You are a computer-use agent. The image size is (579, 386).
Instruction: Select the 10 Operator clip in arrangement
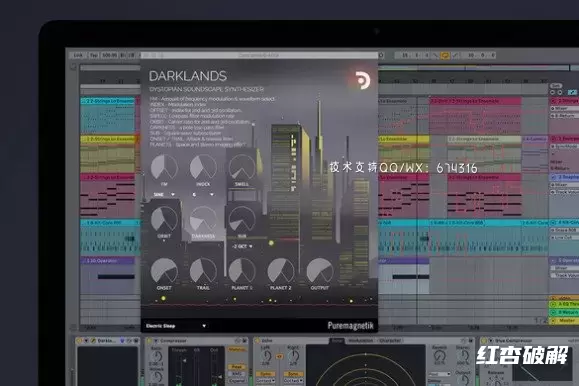(x=107, y=261)
